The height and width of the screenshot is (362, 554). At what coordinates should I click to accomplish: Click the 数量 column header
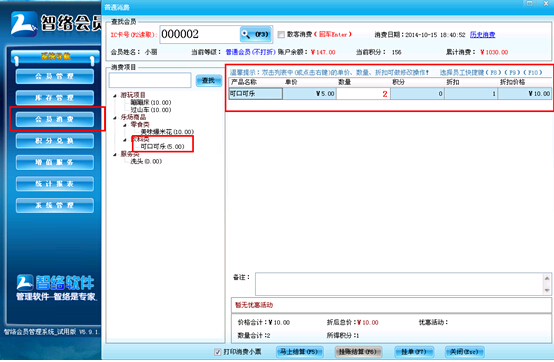click(363, 82)
